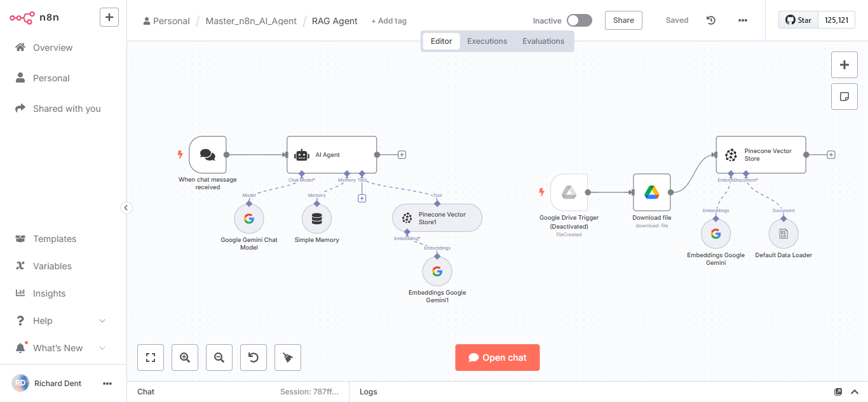868x402 pixels.
Task: Fit the workflow to view
Action: coord(151,358)
